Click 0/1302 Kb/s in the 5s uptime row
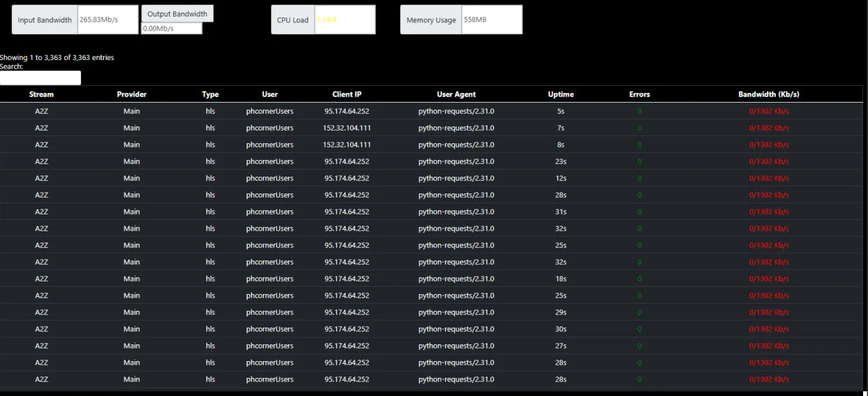 (x=769, y=111)
